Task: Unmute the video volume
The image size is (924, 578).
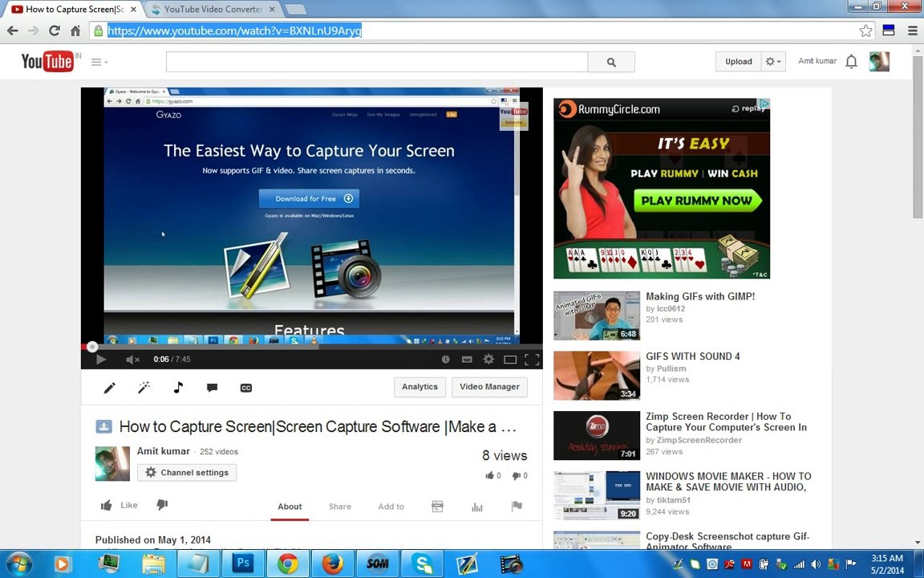Action: click(x=132, y=359)
